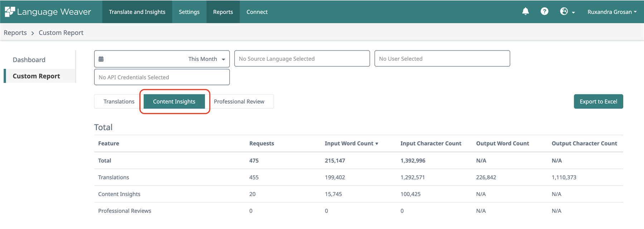Sort by Input Word Count arrow
644x229 pixels.
377,144
